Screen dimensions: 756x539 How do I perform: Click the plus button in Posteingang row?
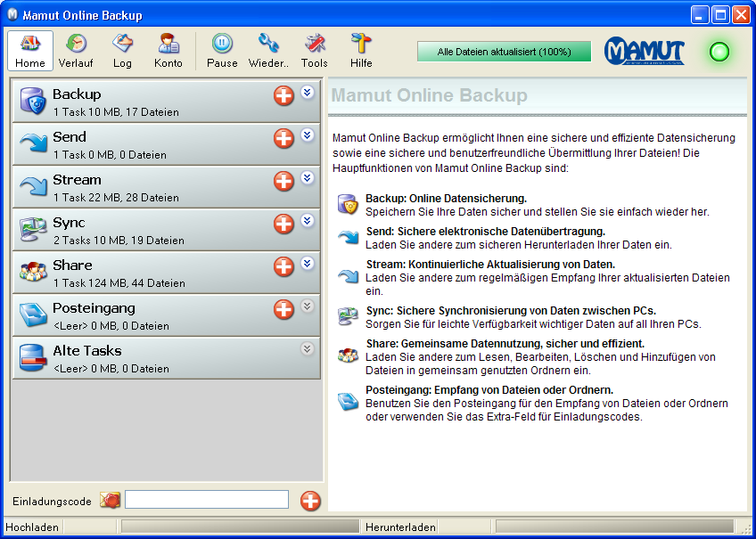(283, 309)
